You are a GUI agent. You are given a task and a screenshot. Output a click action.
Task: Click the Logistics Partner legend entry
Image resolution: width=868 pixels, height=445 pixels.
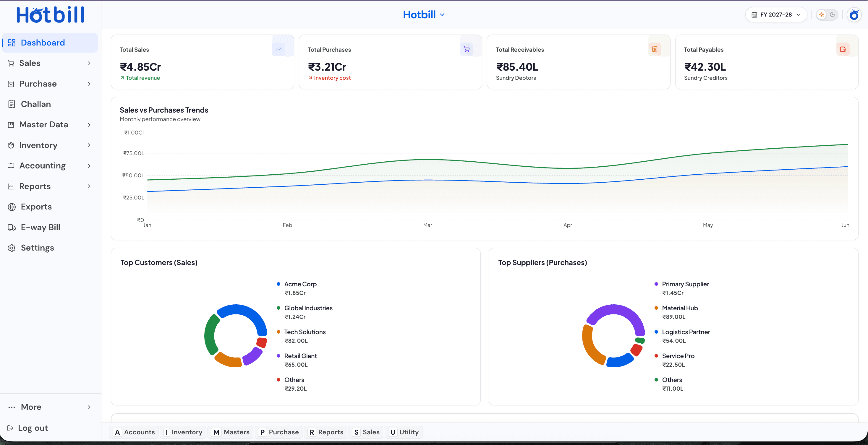[x=682, y=336]
